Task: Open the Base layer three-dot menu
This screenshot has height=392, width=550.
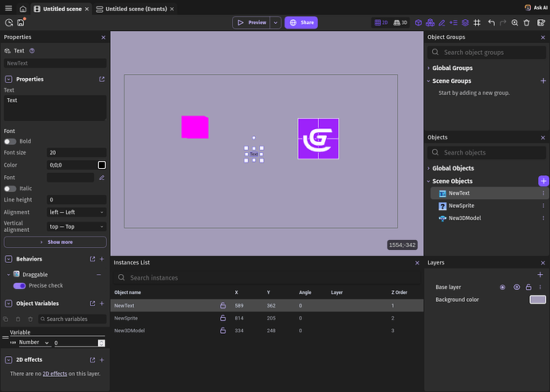Action: coord(541,287)
